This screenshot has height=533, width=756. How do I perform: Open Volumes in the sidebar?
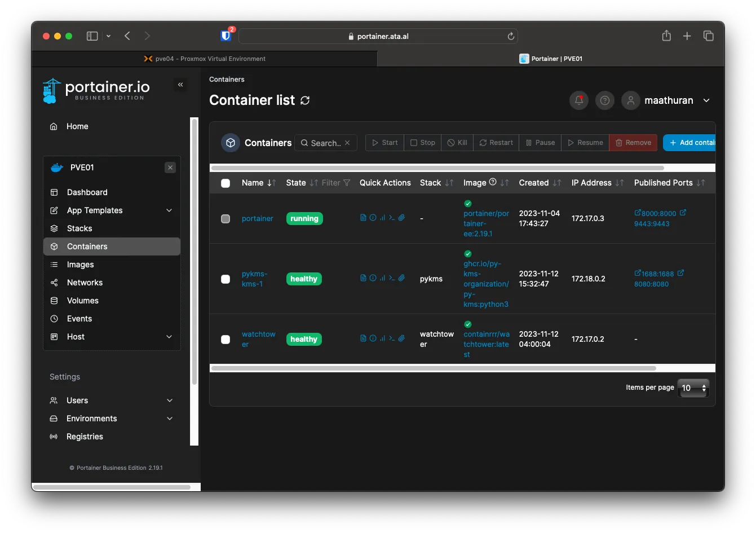click(x=83, y=301)
